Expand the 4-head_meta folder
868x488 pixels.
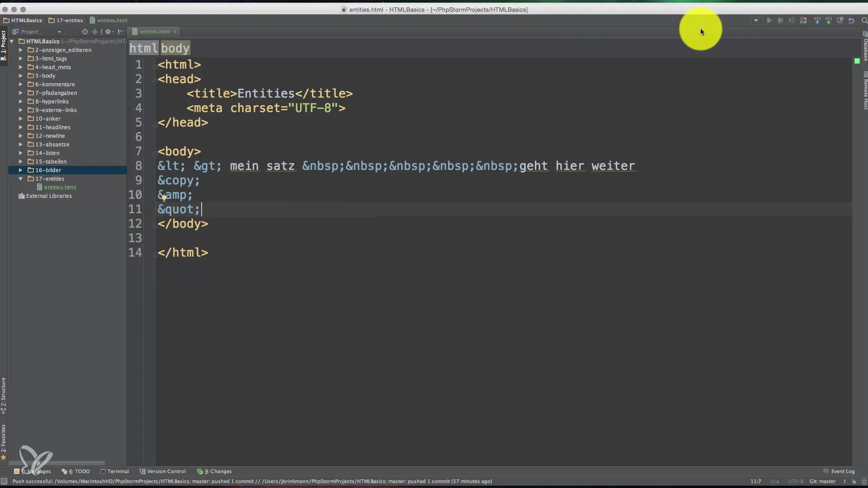tap(20, 67)
